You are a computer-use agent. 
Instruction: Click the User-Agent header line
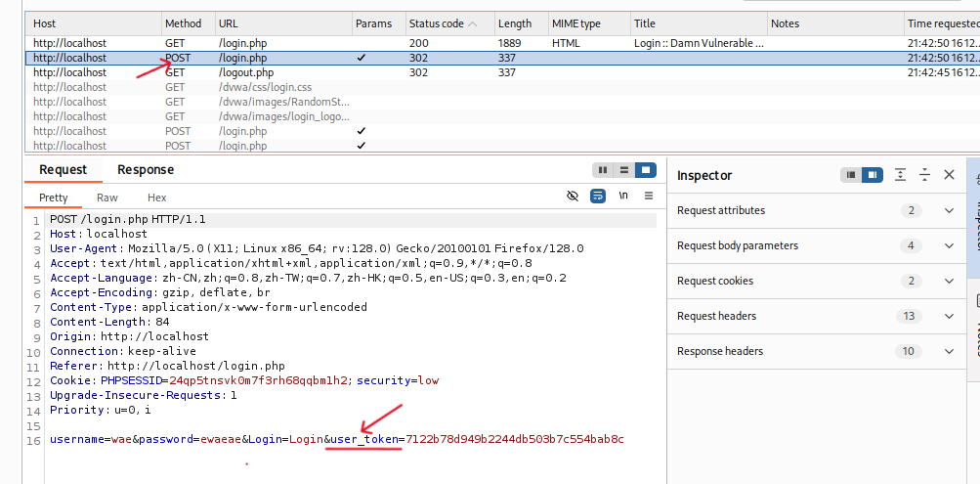pos(317,248)
